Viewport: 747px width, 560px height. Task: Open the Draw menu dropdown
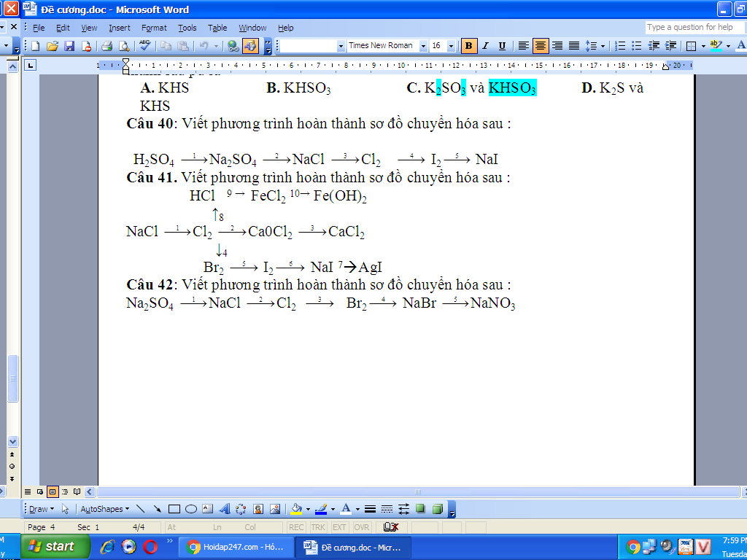click(42, 509)
